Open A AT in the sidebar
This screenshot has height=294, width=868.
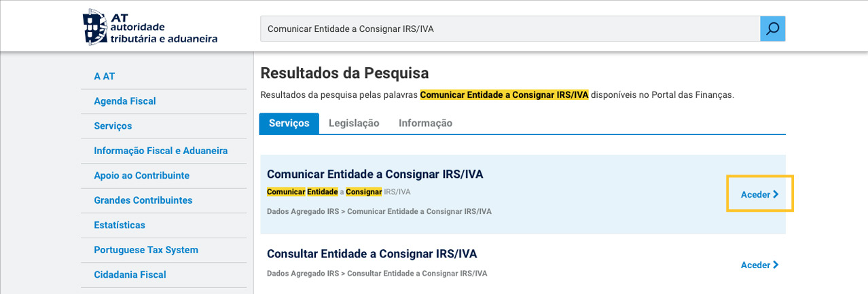click(x=105, y=76)
